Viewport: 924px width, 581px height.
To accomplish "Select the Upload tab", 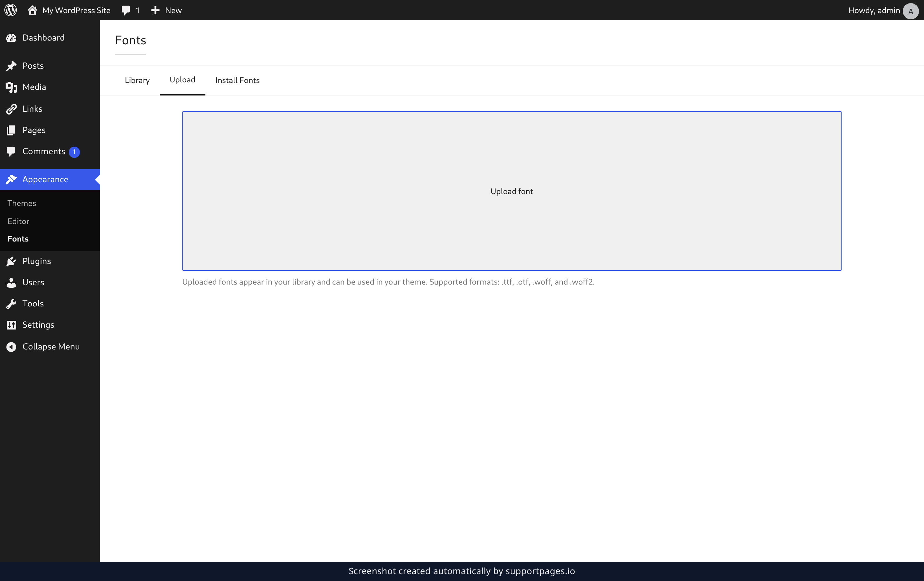I will (x=182, y=80).
